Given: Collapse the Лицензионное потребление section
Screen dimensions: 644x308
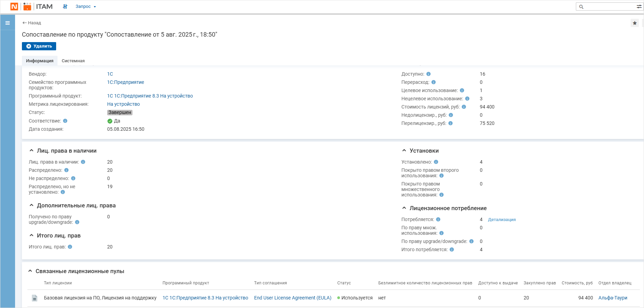Looking at the screenshot, I should (404, 208).
